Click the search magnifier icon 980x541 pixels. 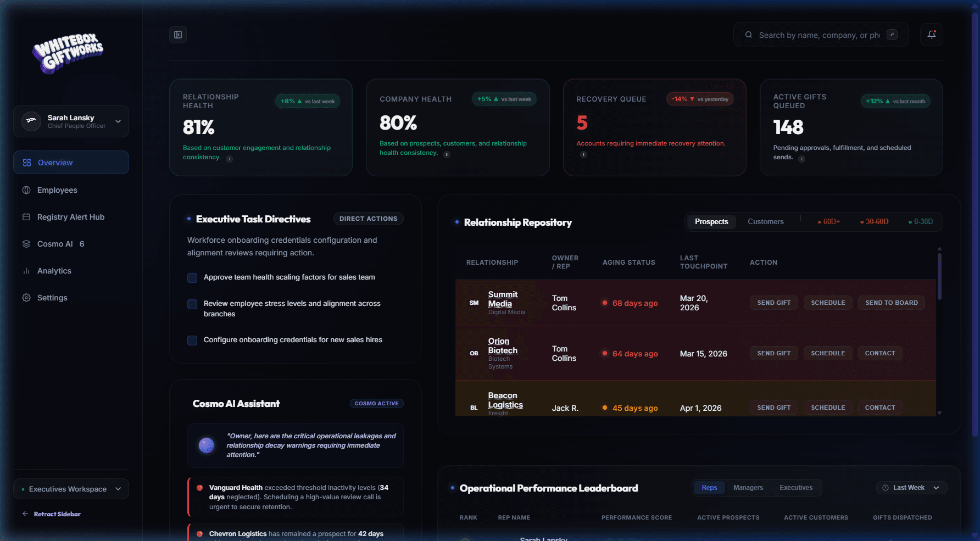click(x=748, y=35)
